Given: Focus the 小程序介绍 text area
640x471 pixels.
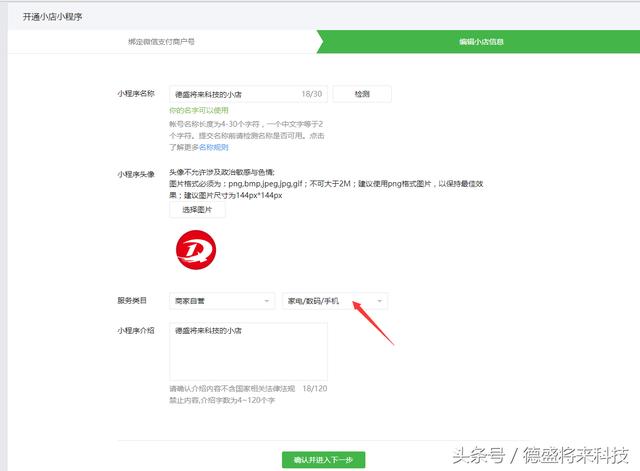Looking at the screenshot, I should click(x=248, y=352).
